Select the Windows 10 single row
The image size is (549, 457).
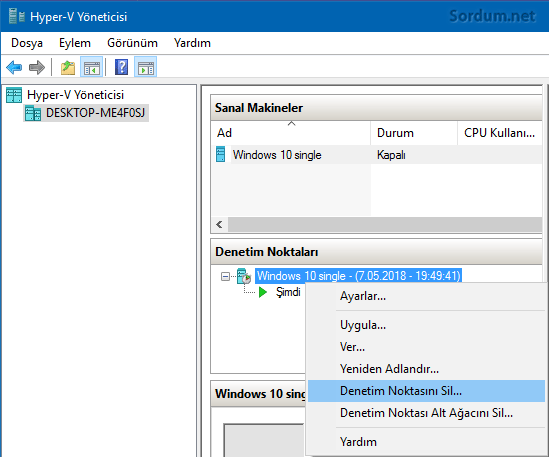click(377, 155)
